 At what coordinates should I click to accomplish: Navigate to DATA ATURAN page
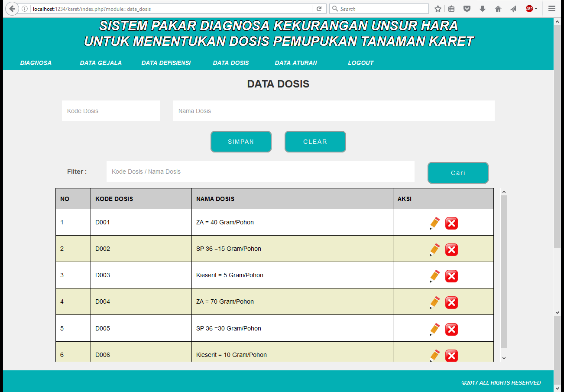[x=296, y=63]
